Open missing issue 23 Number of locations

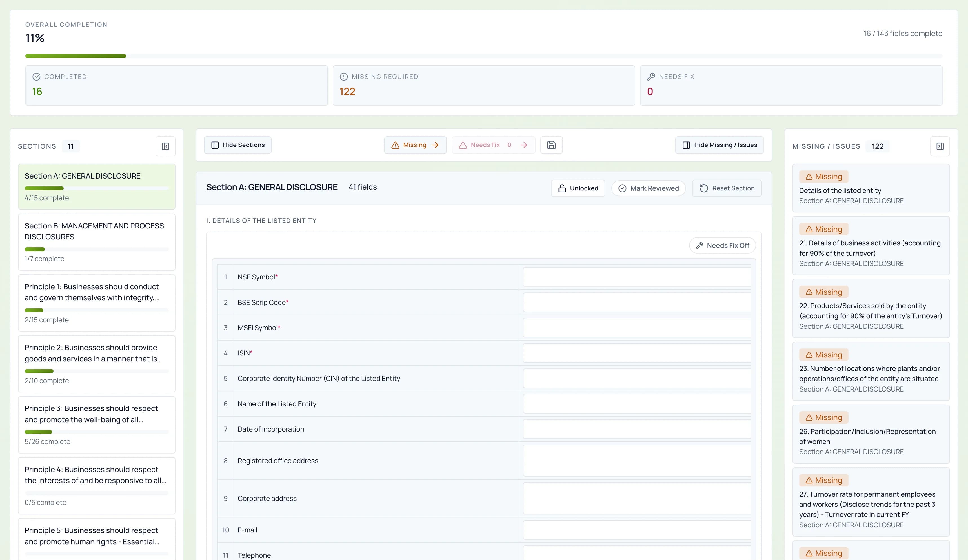pyautogui.click(x=871, y=371)
